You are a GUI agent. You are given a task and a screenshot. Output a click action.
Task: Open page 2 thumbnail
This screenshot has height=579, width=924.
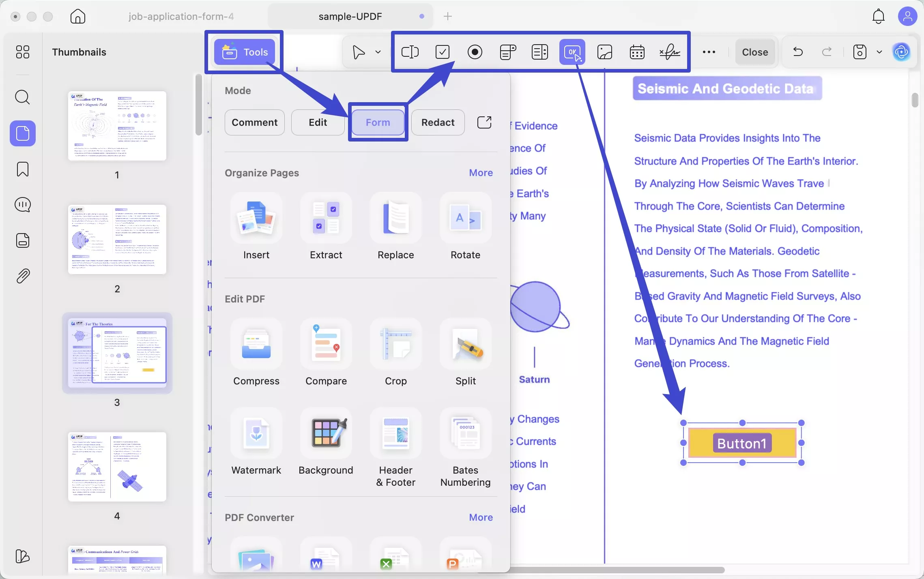pos(117,239)
